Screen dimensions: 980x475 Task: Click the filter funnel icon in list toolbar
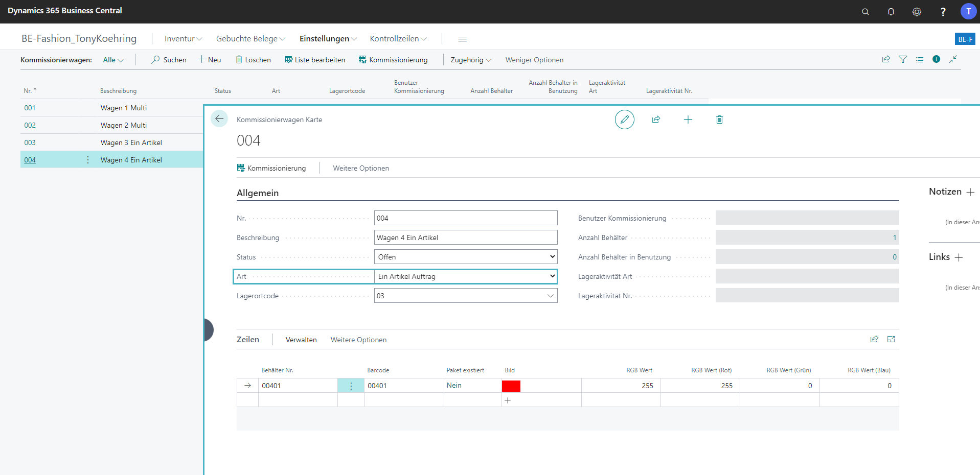pyautogui.click(x=903, y=60)
